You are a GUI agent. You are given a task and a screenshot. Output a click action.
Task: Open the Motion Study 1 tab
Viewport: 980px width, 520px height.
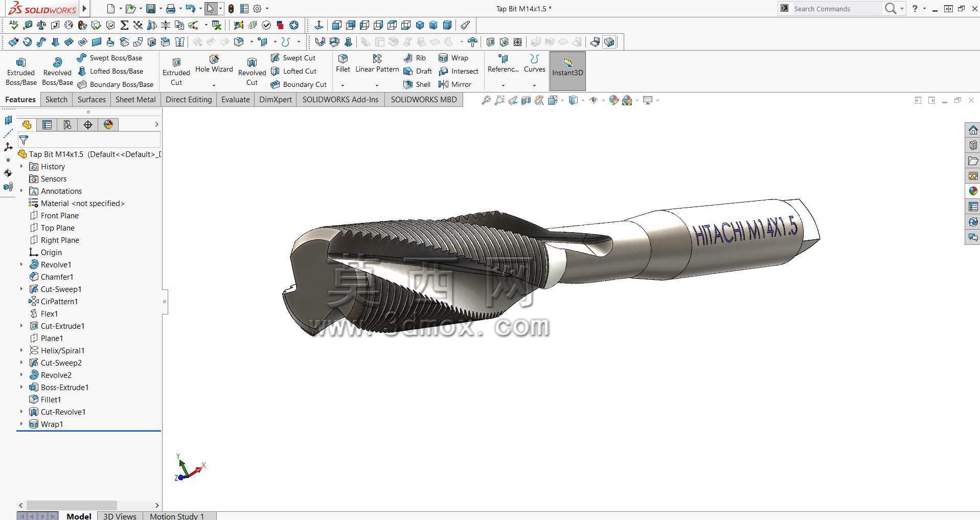pos(177,516)
